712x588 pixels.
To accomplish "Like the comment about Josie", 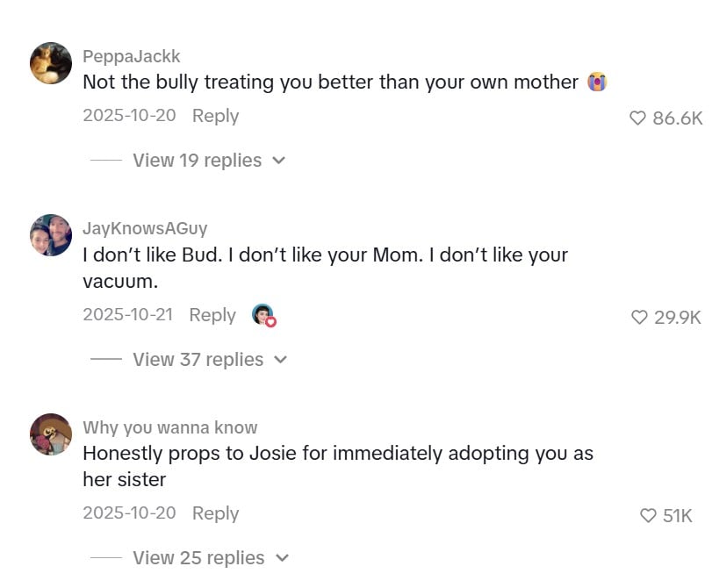I will pos(648,516).
